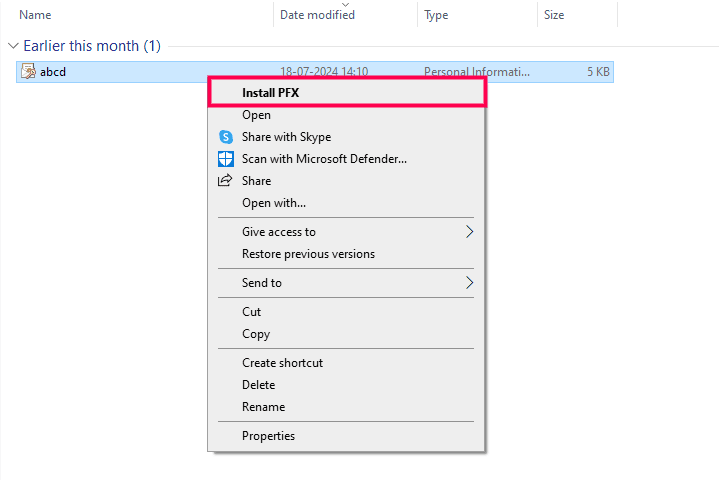Click Rename in the context menu
The image size is (719, 480).
(263, 407)
